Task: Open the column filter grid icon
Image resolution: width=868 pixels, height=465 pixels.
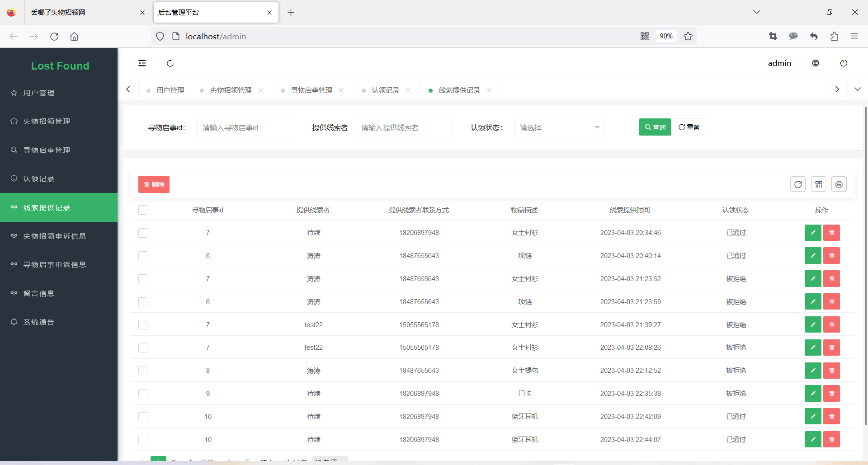Action: pyautogui.click(x=819, y=184)
